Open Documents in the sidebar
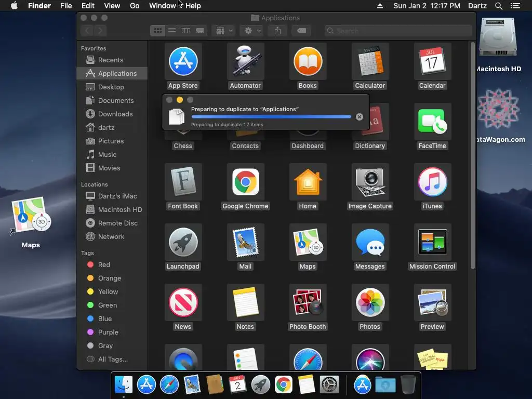Screen dimensions: 532x399 click(x=112, y=100)
